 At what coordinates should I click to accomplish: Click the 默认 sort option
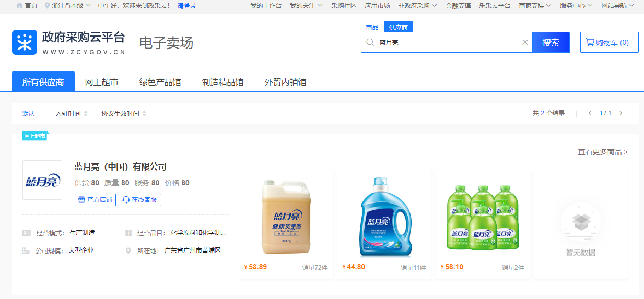click(29, 113)
